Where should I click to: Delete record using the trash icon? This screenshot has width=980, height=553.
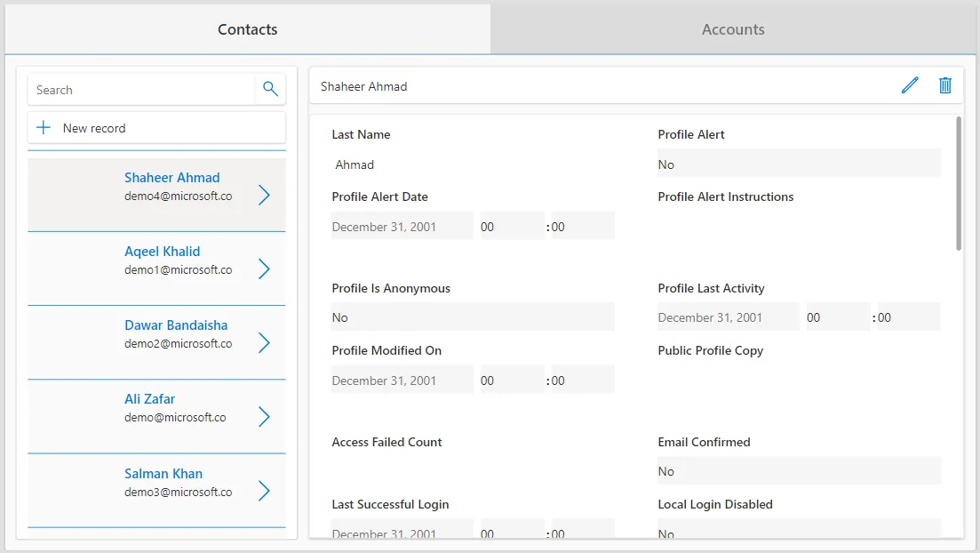click(x=945, y=85)
